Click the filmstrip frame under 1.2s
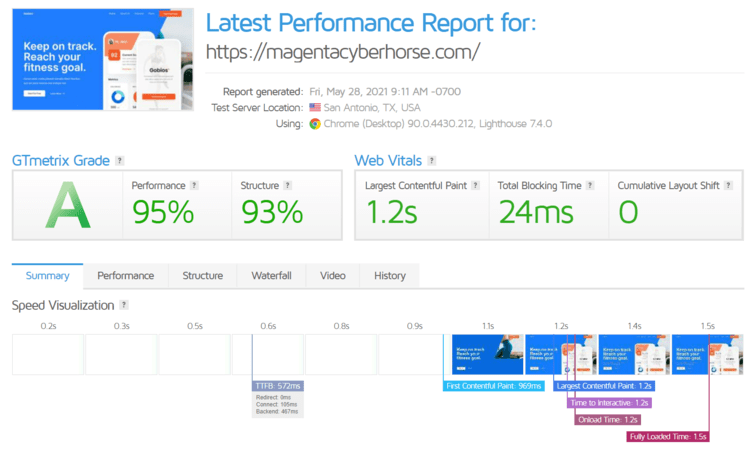The width and height of the screenshot is (750, 451). pos(561,354)
